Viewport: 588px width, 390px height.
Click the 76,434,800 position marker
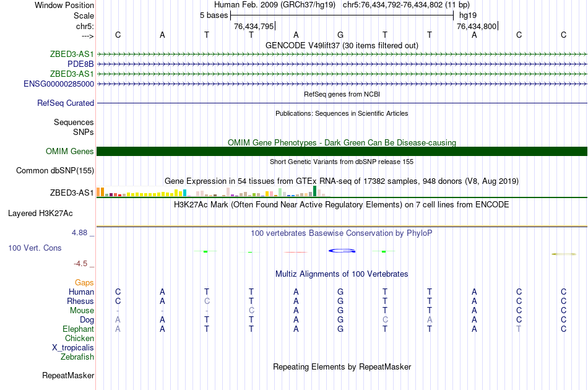click(477, 26)
